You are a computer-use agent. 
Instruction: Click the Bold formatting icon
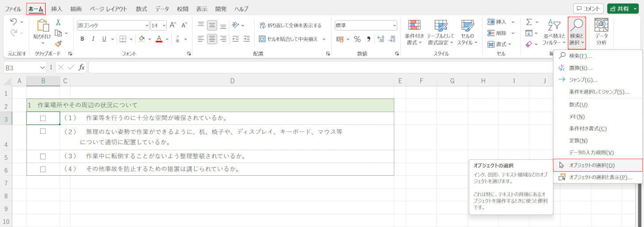(82, 39)
